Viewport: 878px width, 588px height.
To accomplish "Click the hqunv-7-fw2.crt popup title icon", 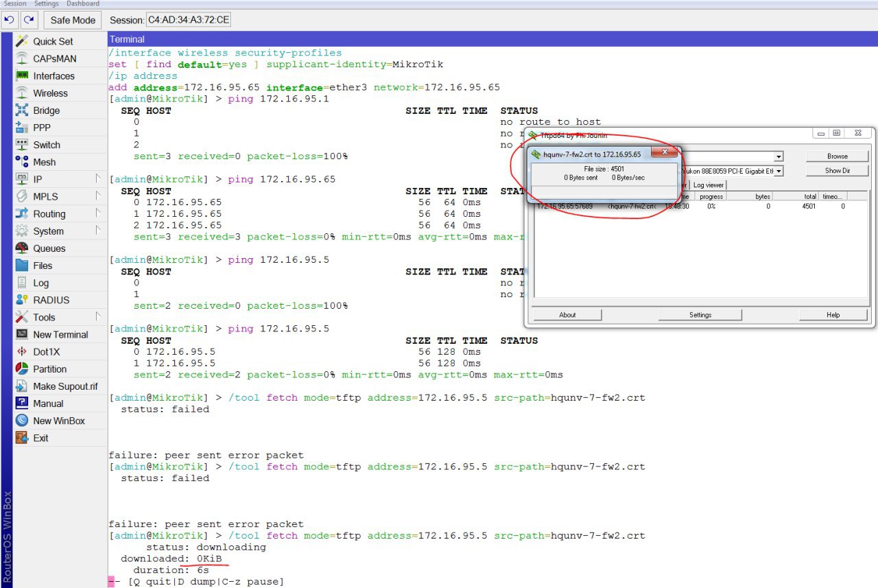I will click(x=536, y=154).
